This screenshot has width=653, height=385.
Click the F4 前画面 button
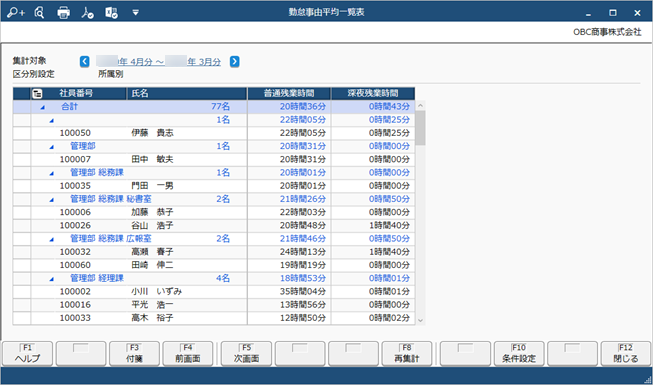click(x=187, y=354)
